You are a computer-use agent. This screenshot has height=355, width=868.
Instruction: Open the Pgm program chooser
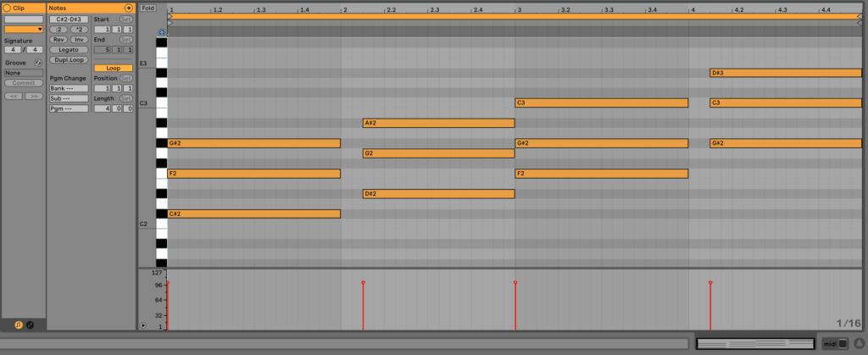pyautogui.click(x=69, y=108)
